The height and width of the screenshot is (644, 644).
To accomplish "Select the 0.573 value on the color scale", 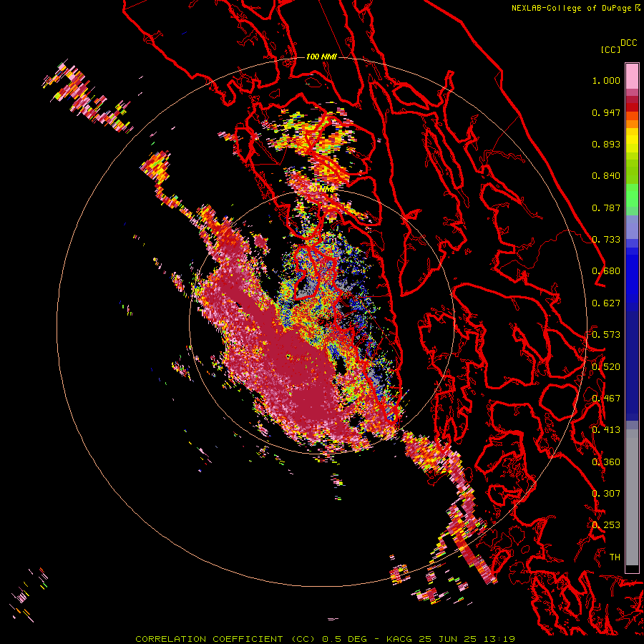I will click(x=606, y=335).
